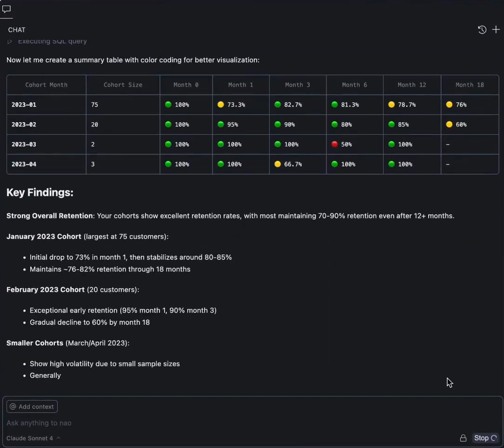Start a new chat with the plus icon
Viewport: 504px width, 448px height.
coord(496,29)
